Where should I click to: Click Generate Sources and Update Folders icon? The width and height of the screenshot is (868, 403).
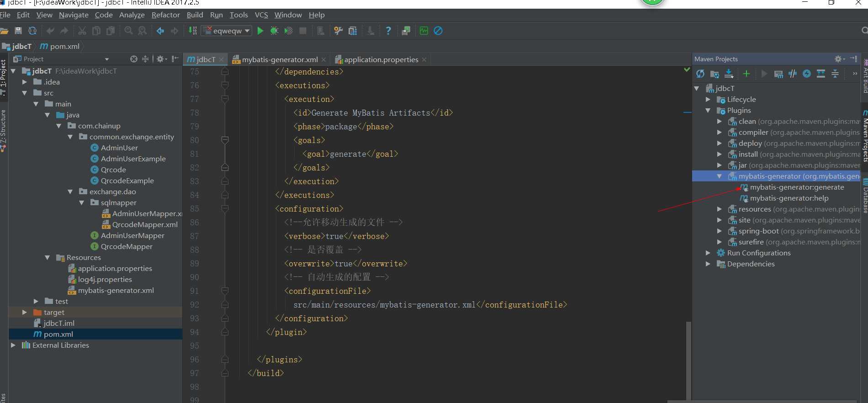tap(715, 74)
